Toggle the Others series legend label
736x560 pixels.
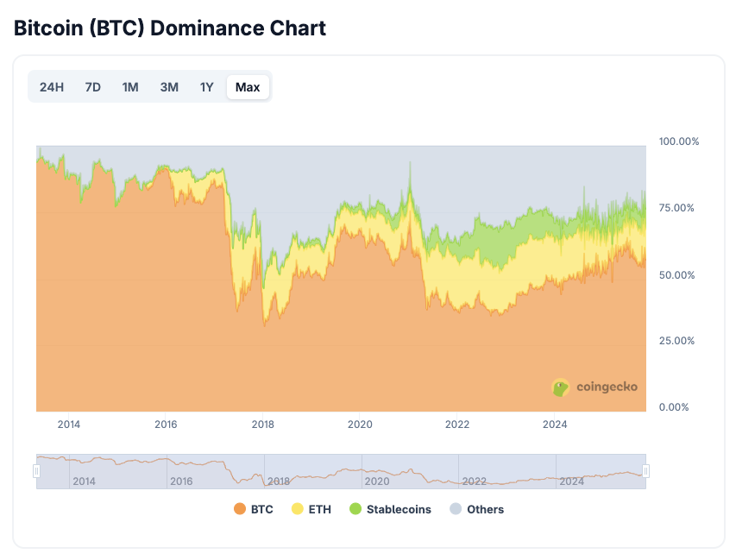pyautogui.click(x=485, y=510)
